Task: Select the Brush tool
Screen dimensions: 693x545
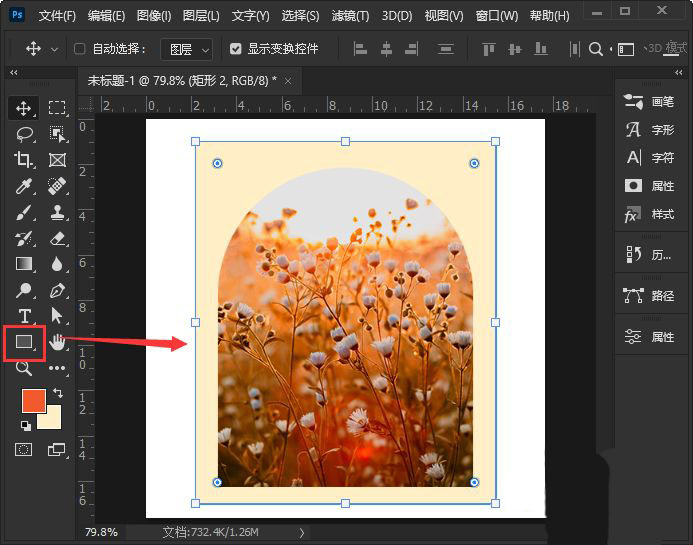Action: [x=24, y=212]
